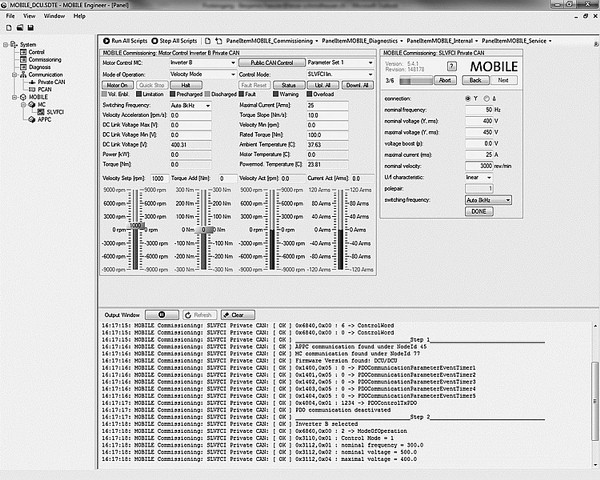The width and height of the screenshot is (600, 480).
Task: Click the save toolbar icon
Action: (28, 28)
